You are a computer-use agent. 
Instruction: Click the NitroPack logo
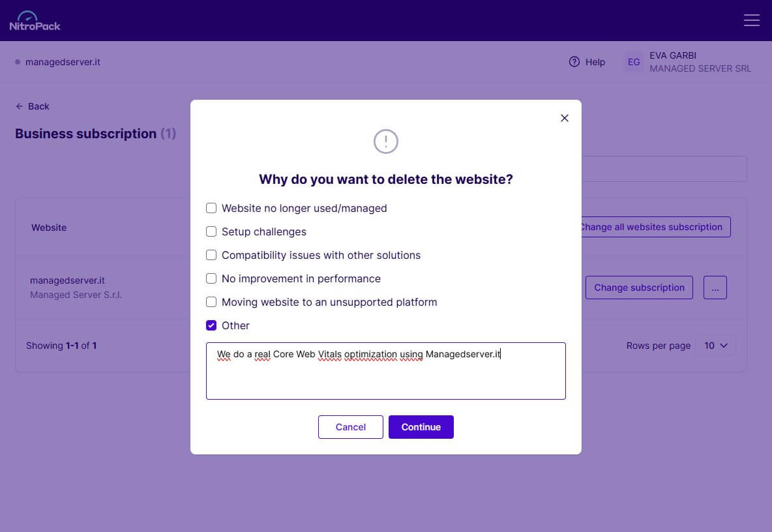(x=35, y=21)
